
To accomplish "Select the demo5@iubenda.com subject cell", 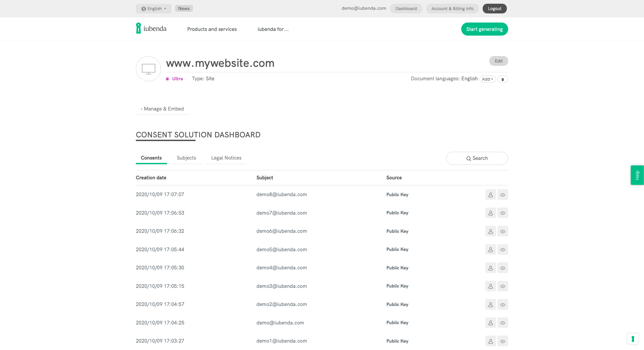I will point(281,250).
